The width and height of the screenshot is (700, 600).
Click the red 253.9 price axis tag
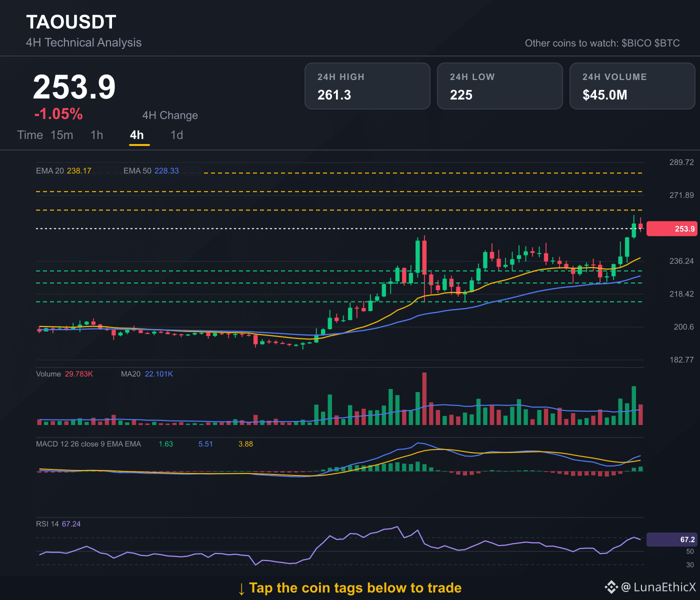pyautogui.click(x=672, y=229)
